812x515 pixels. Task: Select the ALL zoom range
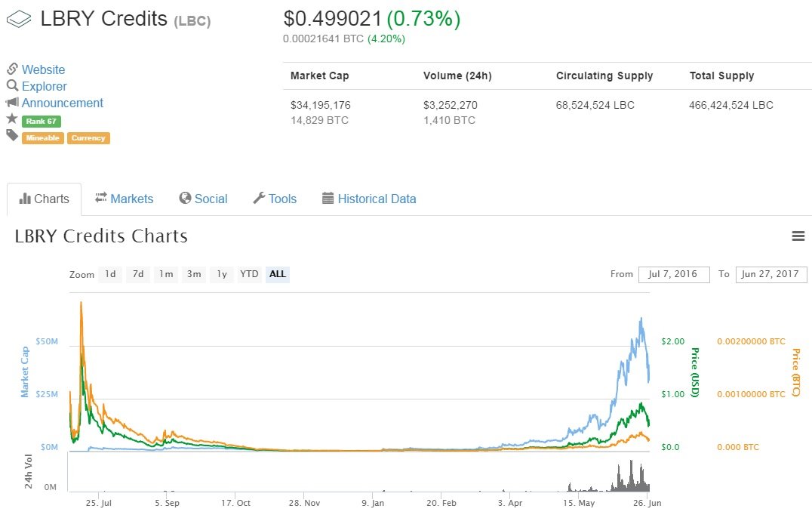[x=278, y=274]
